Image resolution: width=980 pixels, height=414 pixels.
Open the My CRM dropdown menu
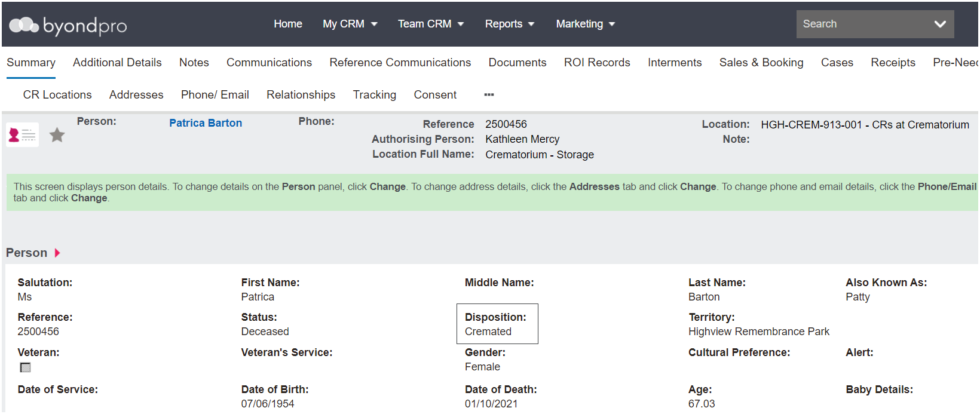350,24
